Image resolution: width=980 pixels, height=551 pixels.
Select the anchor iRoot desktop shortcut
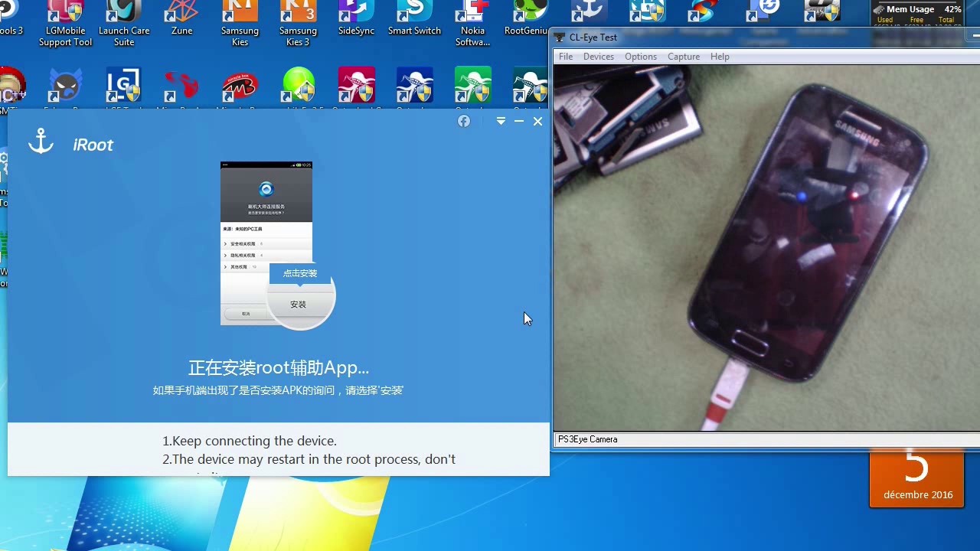[x=588, y=11]
